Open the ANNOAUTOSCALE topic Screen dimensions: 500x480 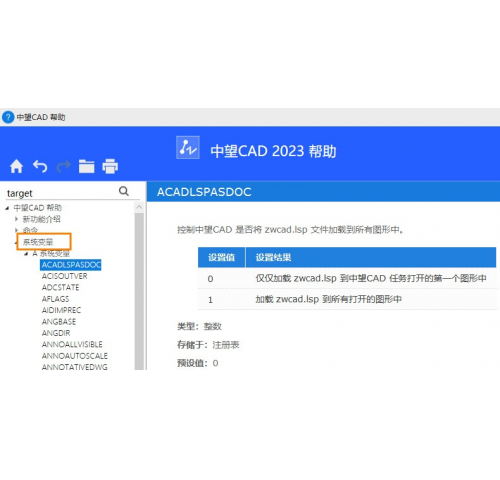75,356
